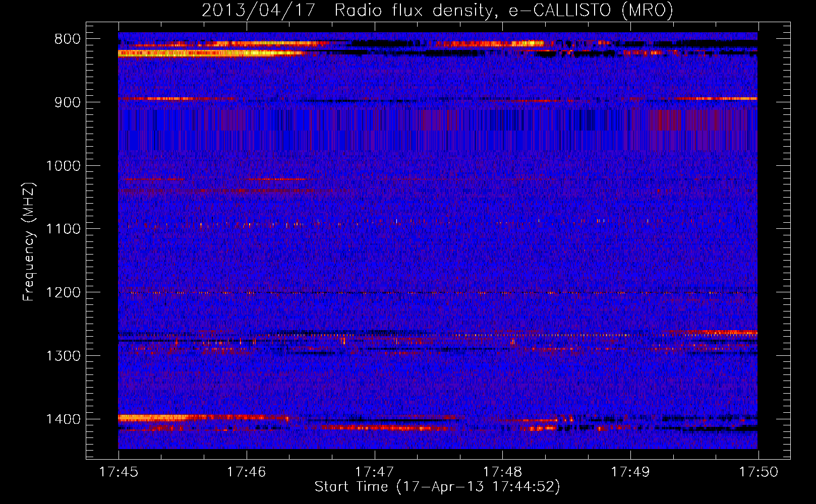Click the 'Start Time (17-Apr-13 17:44:52)' label
The image size is (816, 504).
437,487
